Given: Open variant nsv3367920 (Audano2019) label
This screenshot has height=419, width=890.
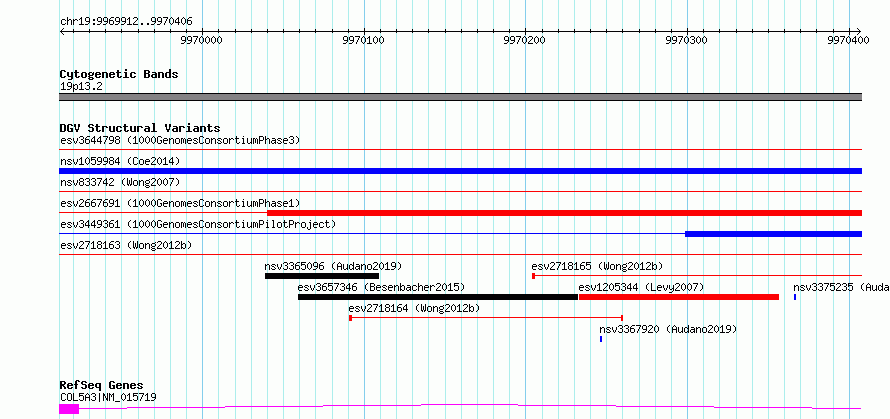Looking at the screenshot, I should [x=668, y=329].
